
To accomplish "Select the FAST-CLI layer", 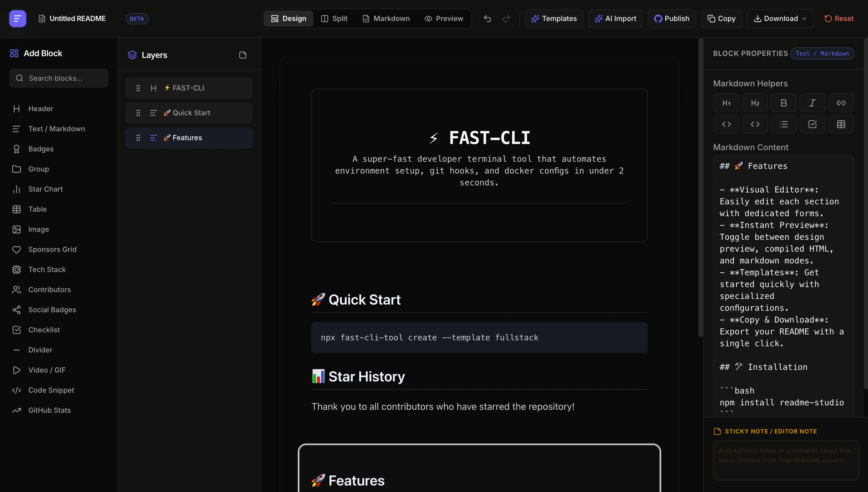I will 189,88.
